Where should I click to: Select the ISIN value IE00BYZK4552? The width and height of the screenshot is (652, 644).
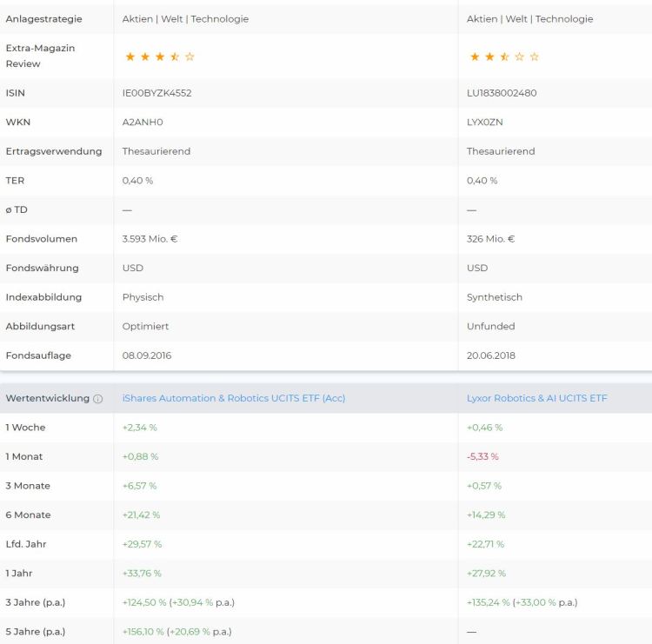[156, 93]
